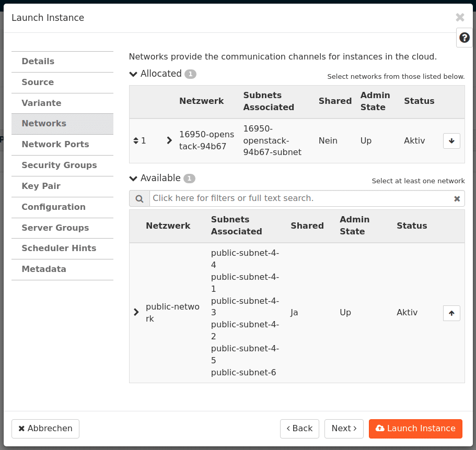
Task: Collapse the Available section
Action: 133,179
